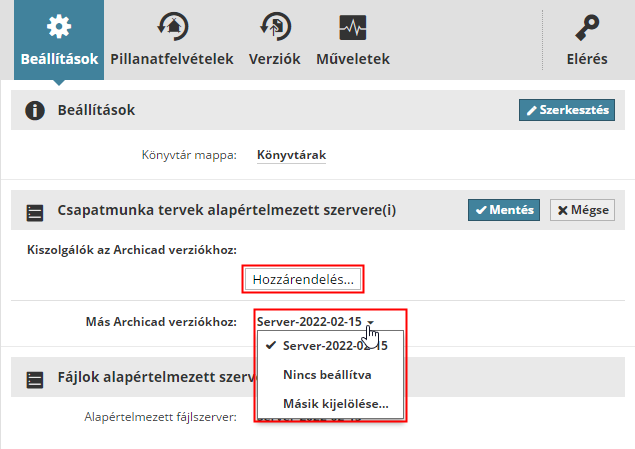Viewport: 635px width, 449px height.
Task: Choose Nincs beállítva from the list
Action: 327,376
